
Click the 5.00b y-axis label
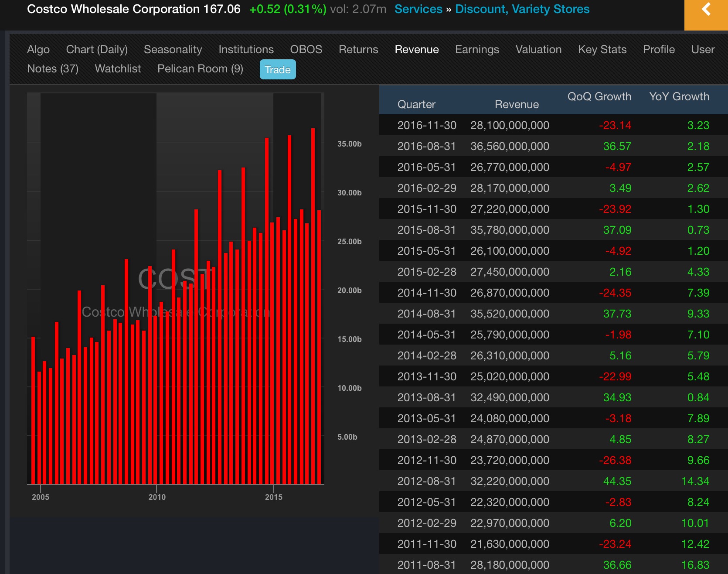[347, 437]
